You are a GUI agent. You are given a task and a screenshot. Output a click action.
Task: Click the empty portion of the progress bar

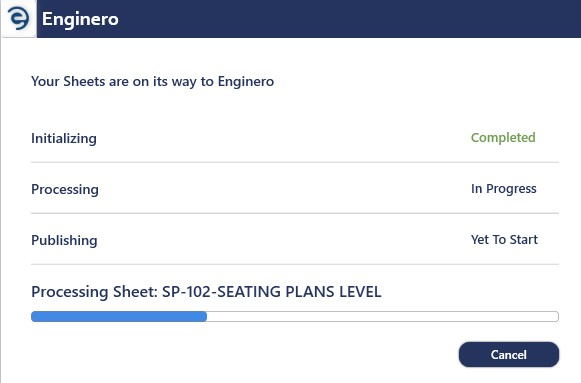(382, 316)
